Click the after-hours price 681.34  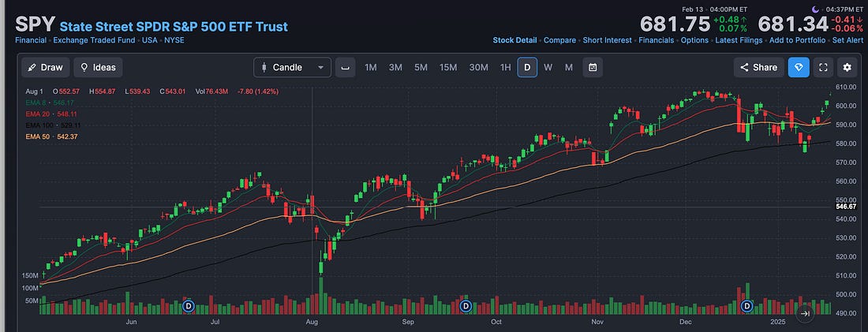[x=793, y=24]
